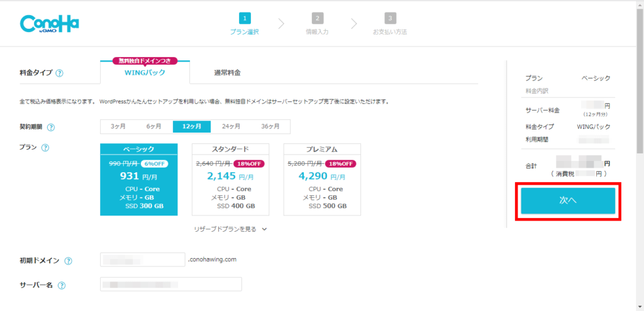Click the SSD 500 GB text

(x=327, y=206)
